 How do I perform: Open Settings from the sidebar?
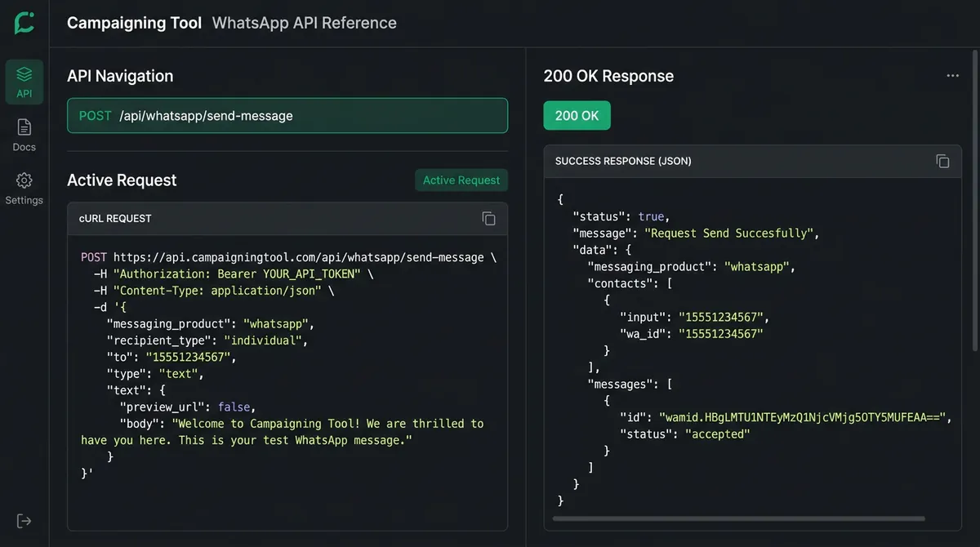pyautogui.click(x=24, y=189)
